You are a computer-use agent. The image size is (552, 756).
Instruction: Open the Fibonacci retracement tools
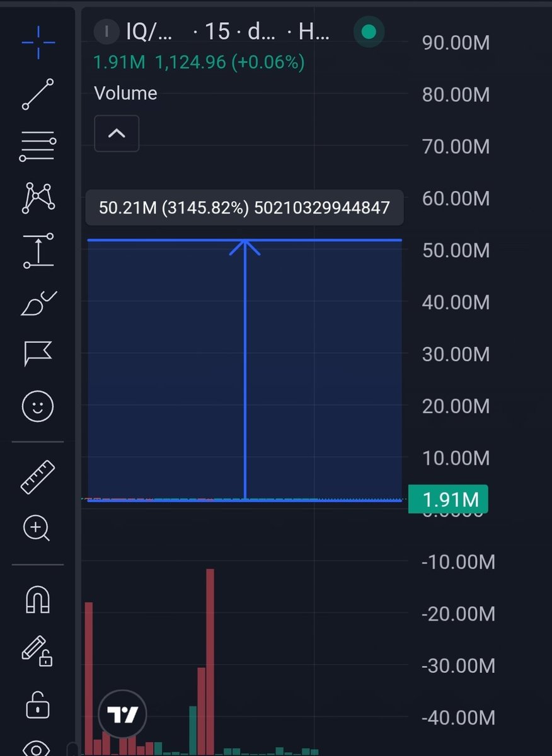(x=38, y=146)
